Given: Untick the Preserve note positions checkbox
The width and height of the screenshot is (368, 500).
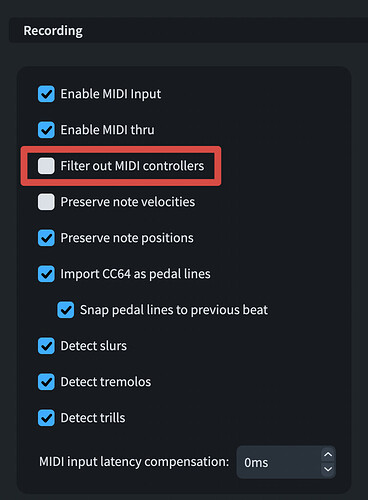Looking at the screenshot, I should [x=46, y=238].
